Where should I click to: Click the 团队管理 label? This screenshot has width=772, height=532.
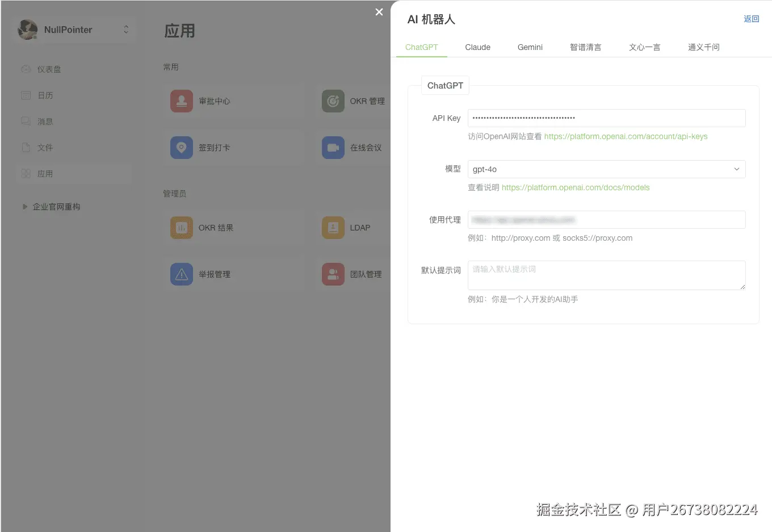(366, 274)
